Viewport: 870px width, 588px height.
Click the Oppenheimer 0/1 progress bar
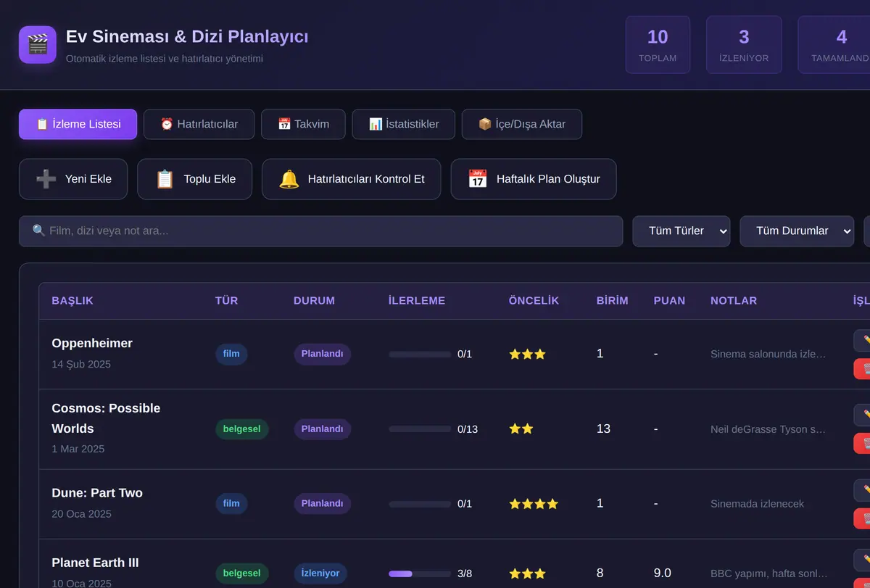coord(420,355)
